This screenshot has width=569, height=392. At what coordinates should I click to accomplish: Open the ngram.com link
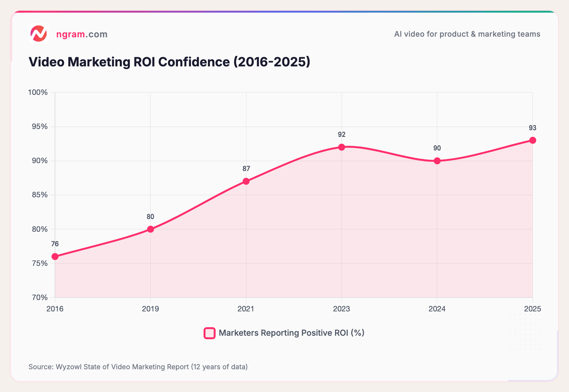pos(82,34)
